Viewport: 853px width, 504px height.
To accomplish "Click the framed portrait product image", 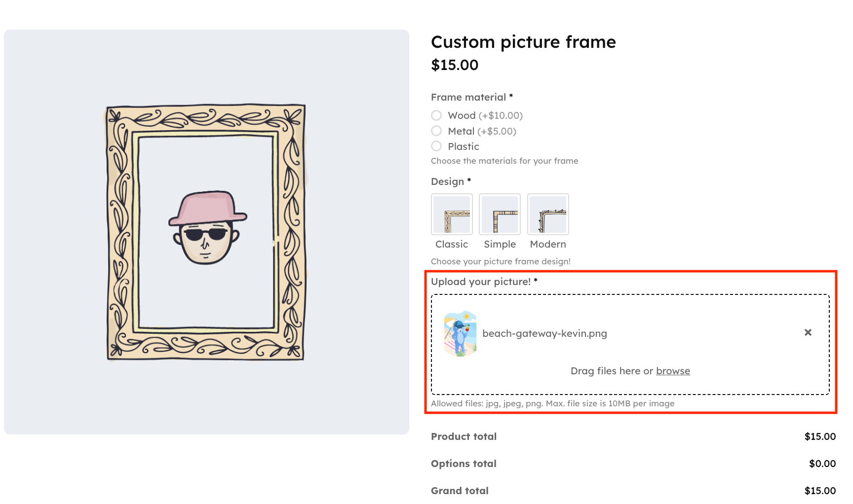I will click(206, 231).
